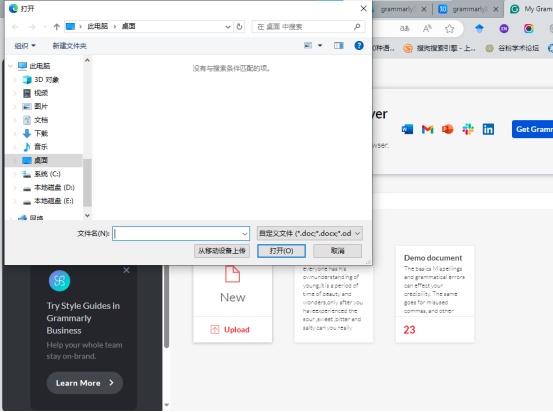Click the LinkedIn icon

click(488, 129)
